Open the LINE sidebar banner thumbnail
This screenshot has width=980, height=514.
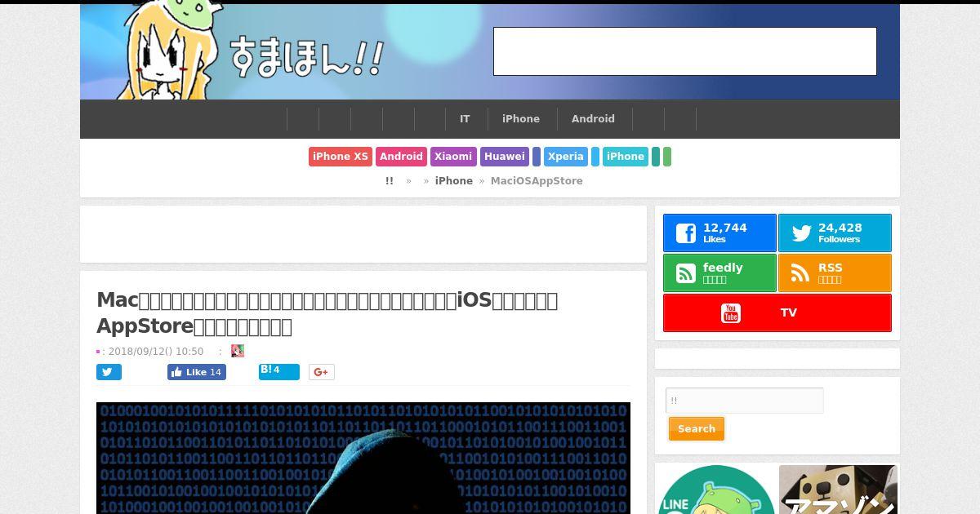pos(717,490)
